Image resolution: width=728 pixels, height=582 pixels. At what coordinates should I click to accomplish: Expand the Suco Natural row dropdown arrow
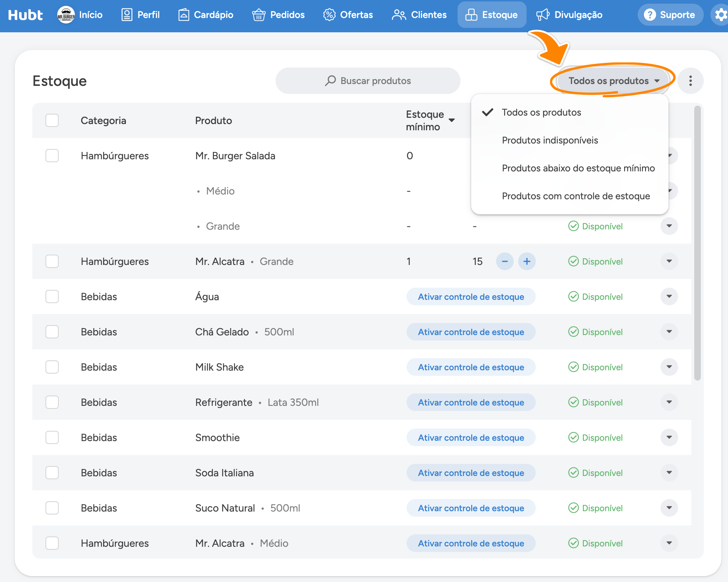pyautogui.click(x=669, y=508)
